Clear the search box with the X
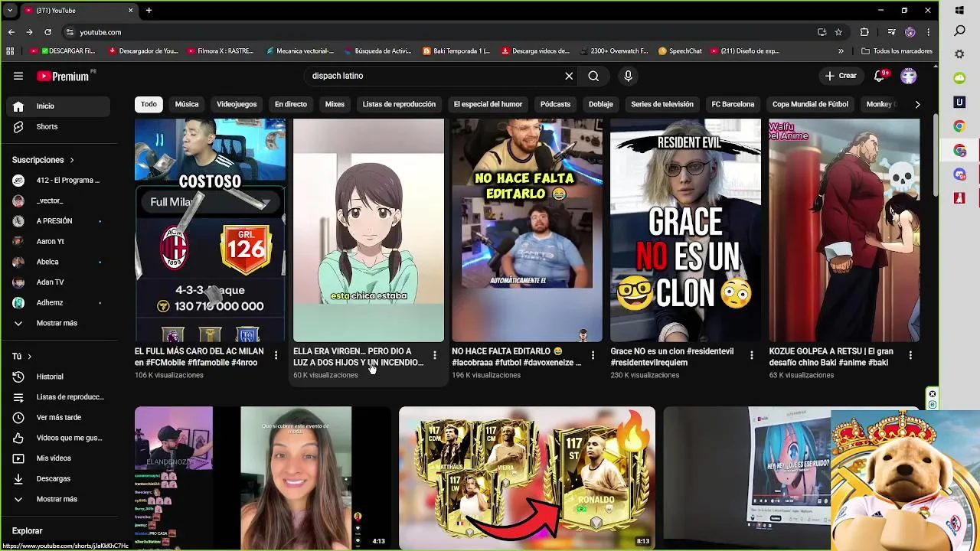The image size is (980, 551). point(569,76)
